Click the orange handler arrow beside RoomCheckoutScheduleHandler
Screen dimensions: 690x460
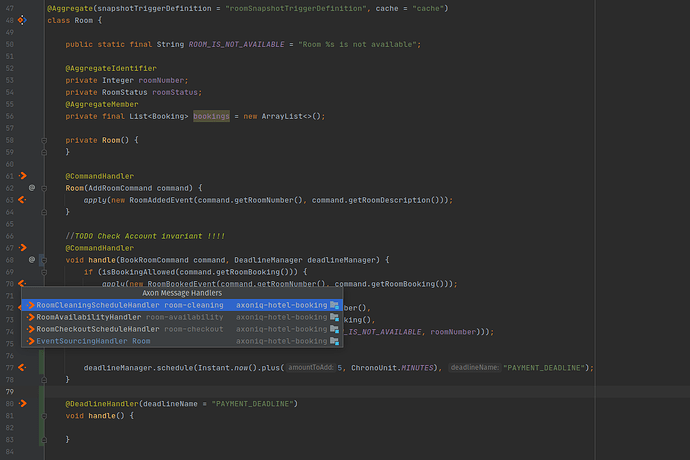tap(30, 329)
